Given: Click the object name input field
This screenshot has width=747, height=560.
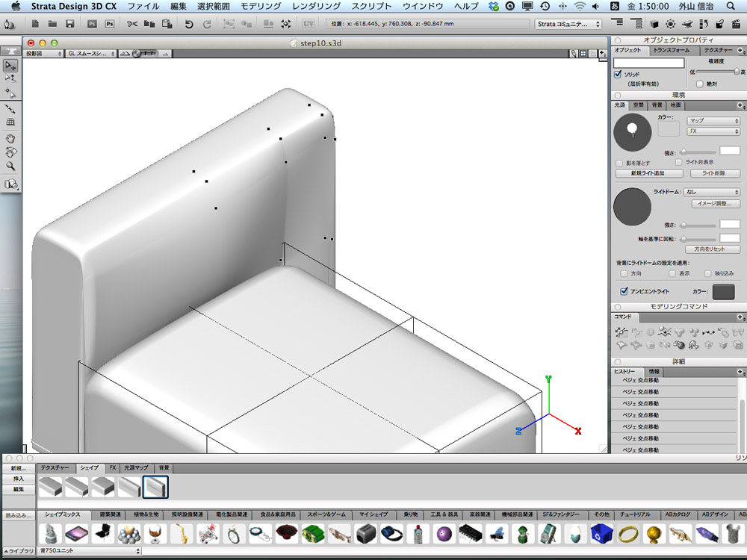Looking at the screenshot, I should (648, 63).
